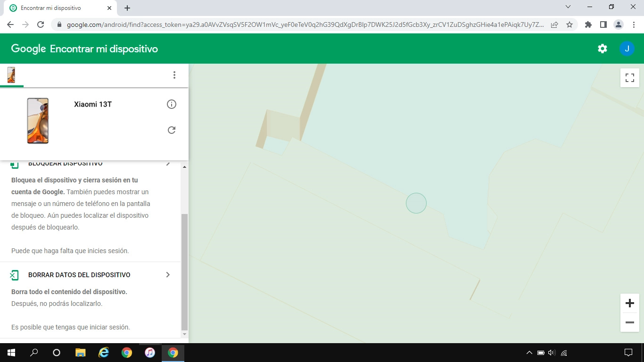Share the current page

tap(554, 24)
